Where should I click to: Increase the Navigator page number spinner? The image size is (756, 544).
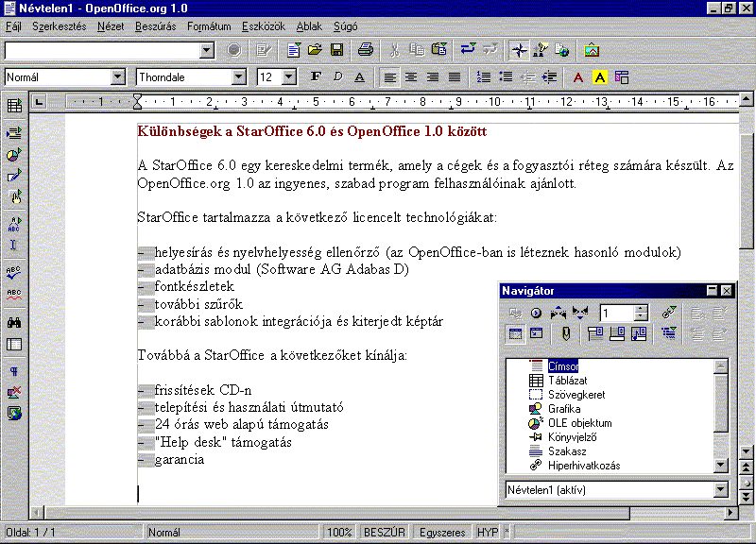[641, 309]
